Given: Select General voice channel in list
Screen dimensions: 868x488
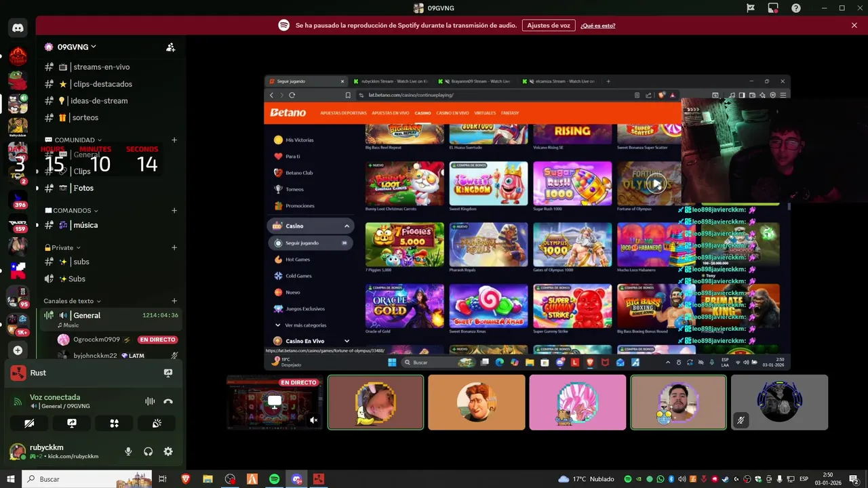Looking at the screenshot, I should point(110,319).
